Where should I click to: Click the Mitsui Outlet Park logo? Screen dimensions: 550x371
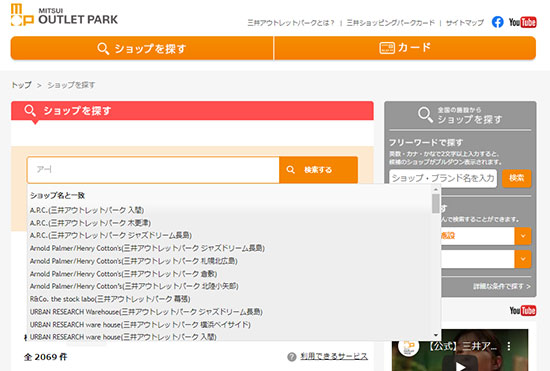pyautogui.click(x=64, y=15)
